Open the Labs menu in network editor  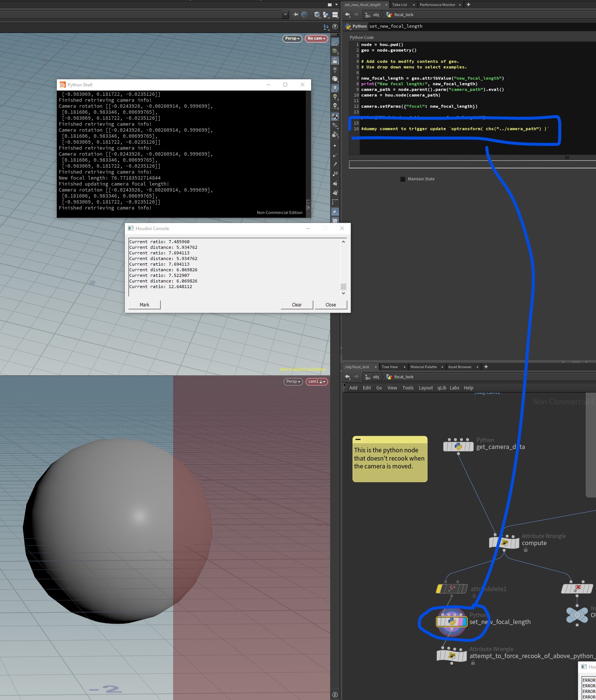454,388
